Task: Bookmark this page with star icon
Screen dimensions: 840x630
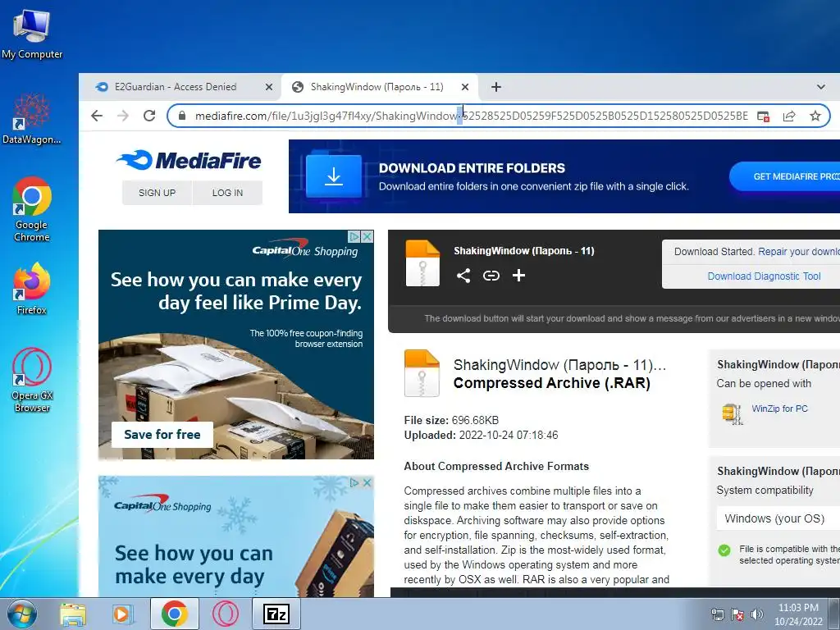Action: pyautogui.click(x=815, y=116)
